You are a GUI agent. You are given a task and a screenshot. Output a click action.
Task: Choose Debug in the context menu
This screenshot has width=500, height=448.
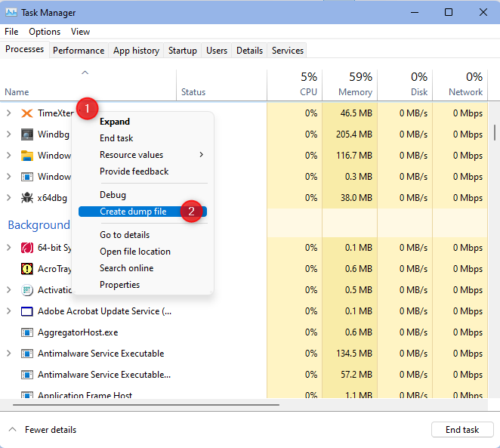(x=143, y=195)
